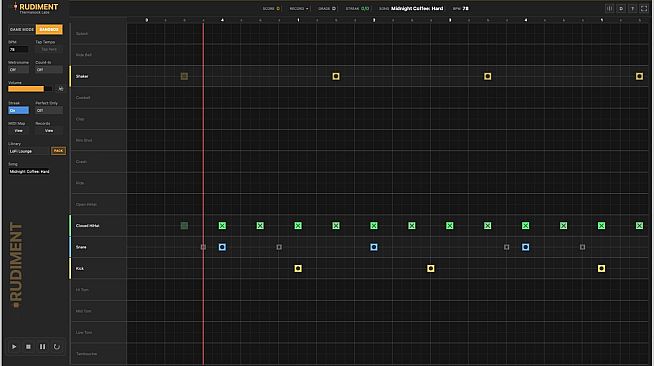This screenshot has height=366, width=654.
Task: Stop playback with the square stop button
Action: pos(28,346)
